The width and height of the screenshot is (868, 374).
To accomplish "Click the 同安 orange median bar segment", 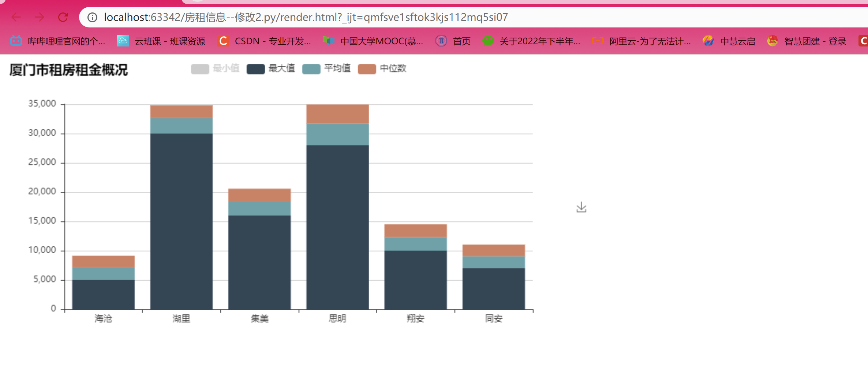I will click(x=494, y=250).
